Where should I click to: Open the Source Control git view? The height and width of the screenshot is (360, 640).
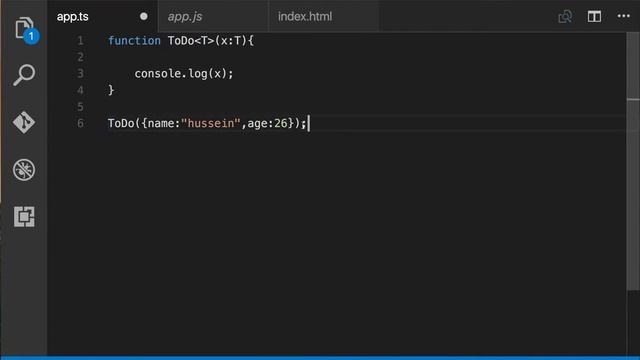[x=24, y=122]
